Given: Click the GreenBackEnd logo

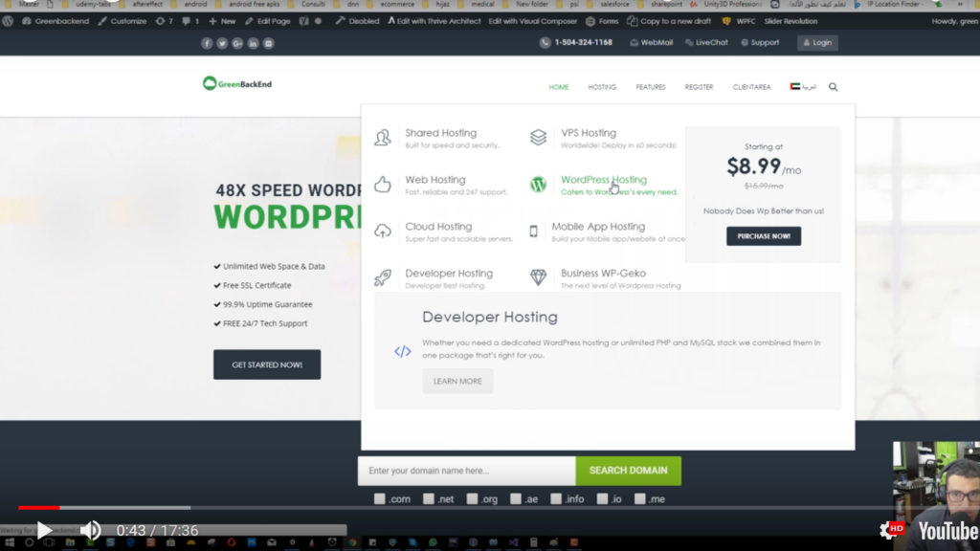Looking at the screenshot, I should tap(237, 84).
